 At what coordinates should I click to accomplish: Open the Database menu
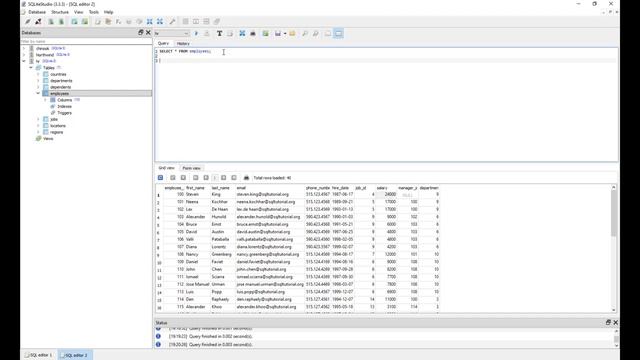37,12
